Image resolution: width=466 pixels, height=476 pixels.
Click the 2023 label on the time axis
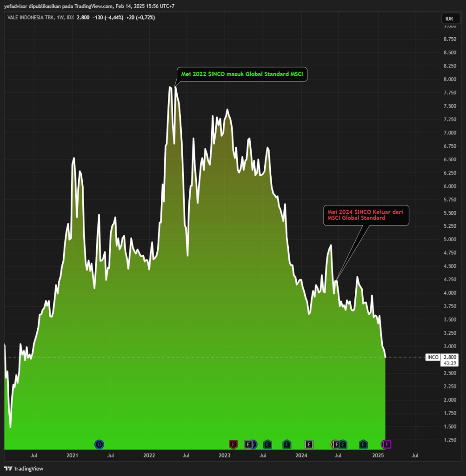pos(225,456)
